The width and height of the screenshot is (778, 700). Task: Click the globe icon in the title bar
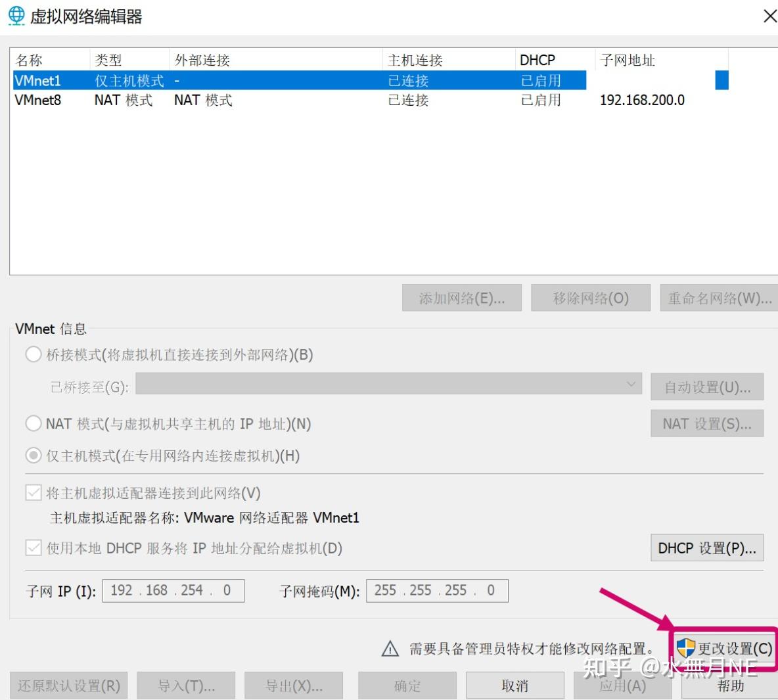tap(14, 14)
